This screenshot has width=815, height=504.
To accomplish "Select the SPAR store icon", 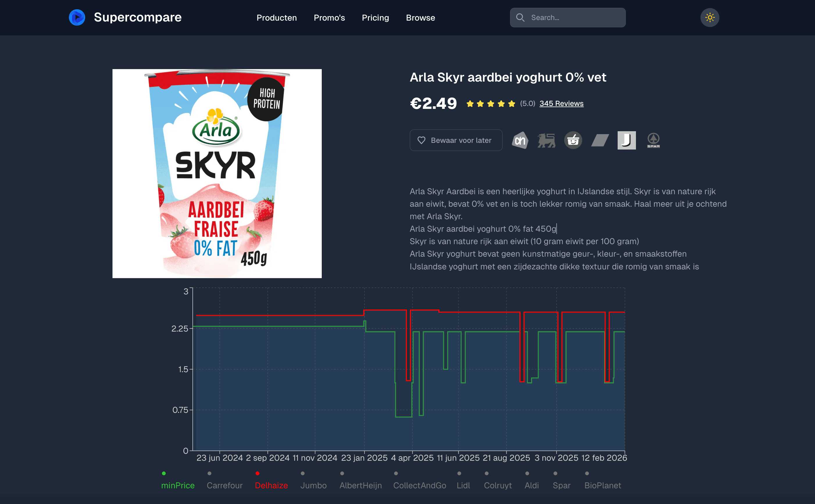I will pos(653,140).
